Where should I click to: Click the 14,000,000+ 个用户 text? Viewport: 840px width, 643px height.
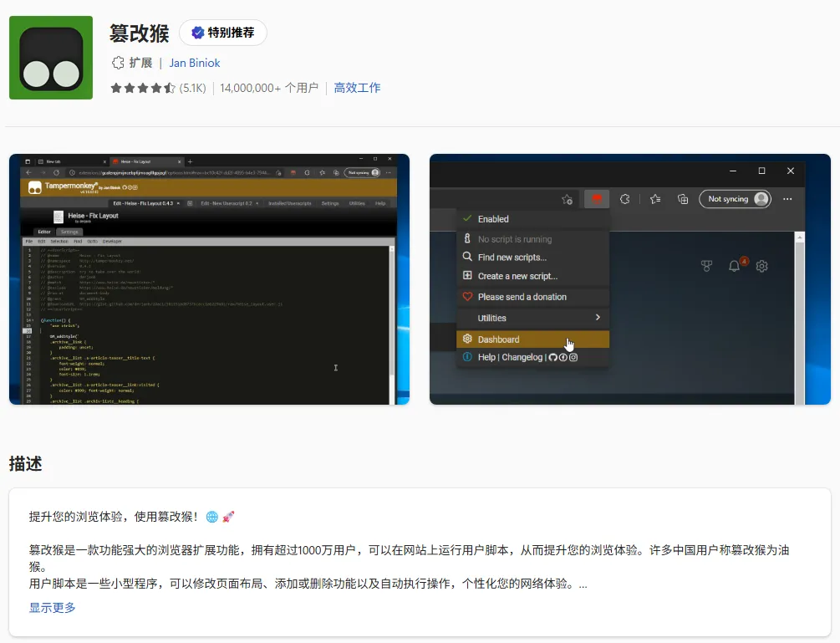click(x=269, y=88)
